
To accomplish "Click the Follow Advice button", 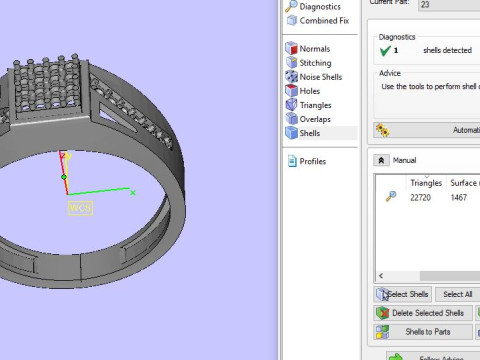I will coord(433,355).
